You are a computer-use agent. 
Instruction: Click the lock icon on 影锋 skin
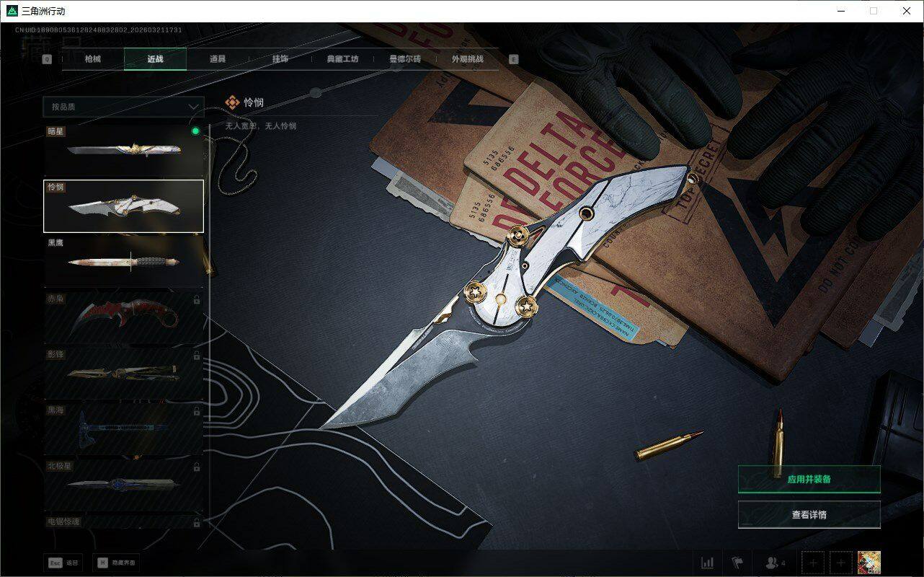click(197, 355)
